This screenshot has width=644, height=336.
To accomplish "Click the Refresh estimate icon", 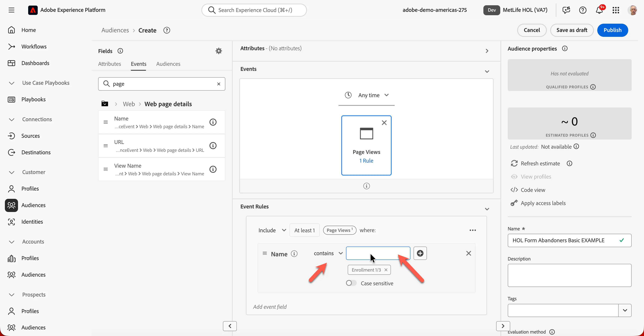I will [x=514, y=163].
